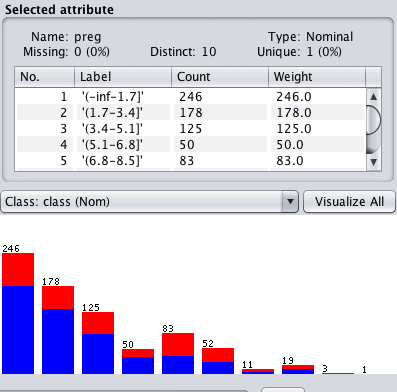Click the scroll up arrow of attribute table
This screenshot has height=392, width=397.
tap(373, 97)
